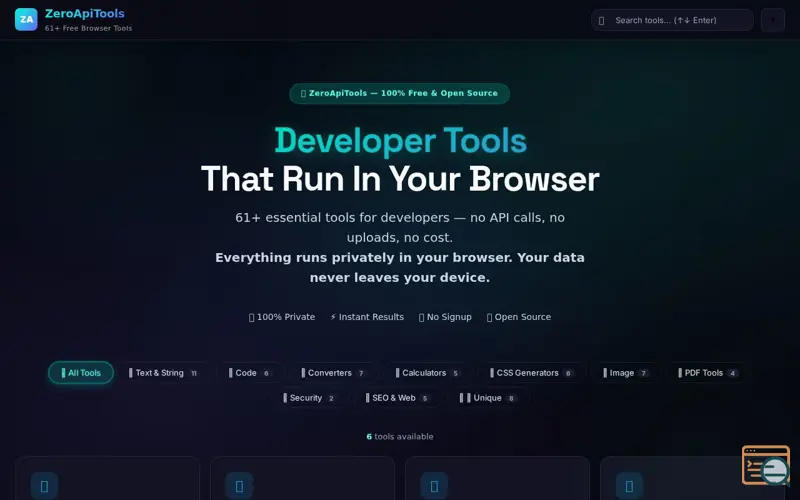Toggle the theme button beside search
800x500 pixels.
pyautogui.click(x=773, y=20)
